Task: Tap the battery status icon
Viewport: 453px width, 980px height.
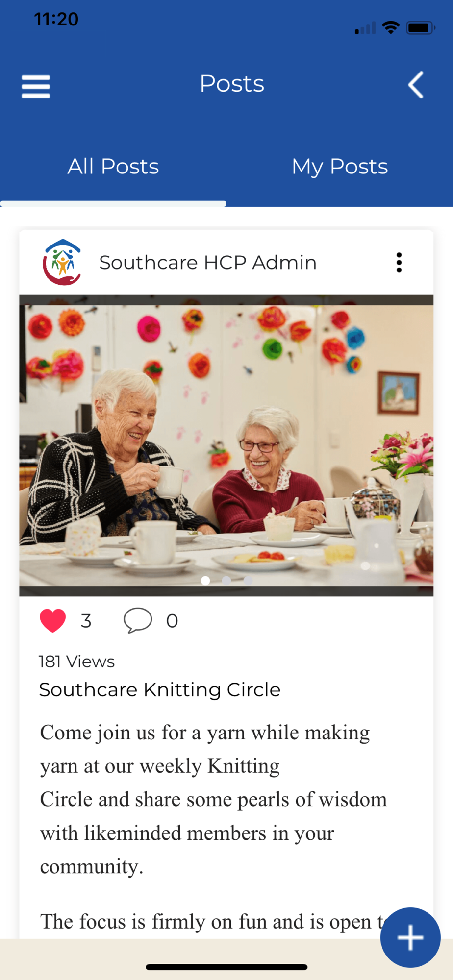Action: point(420,27)
